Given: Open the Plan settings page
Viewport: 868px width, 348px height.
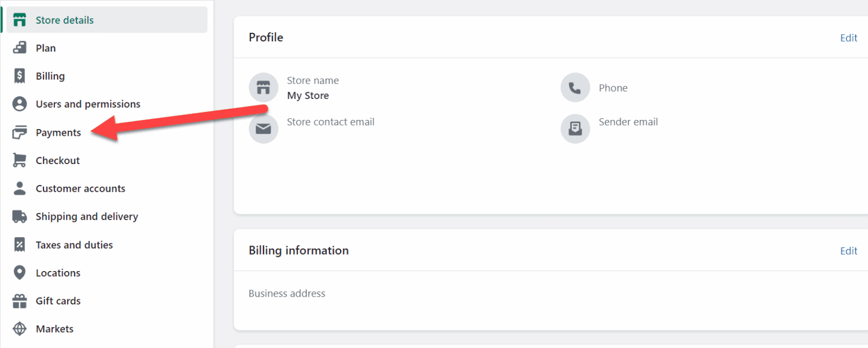Looking at the screenshot, I should pyautogui.click(x=45, y=48).
